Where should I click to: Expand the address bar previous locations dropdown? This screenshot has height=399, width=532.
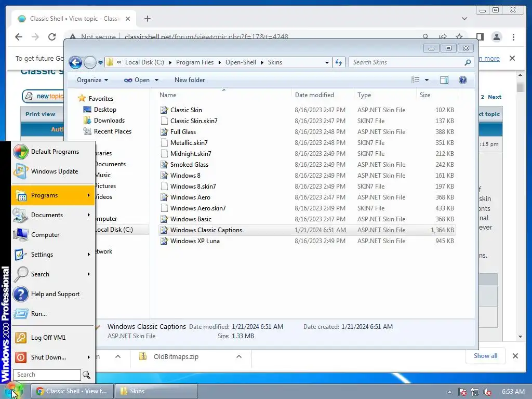click(327, 63)
